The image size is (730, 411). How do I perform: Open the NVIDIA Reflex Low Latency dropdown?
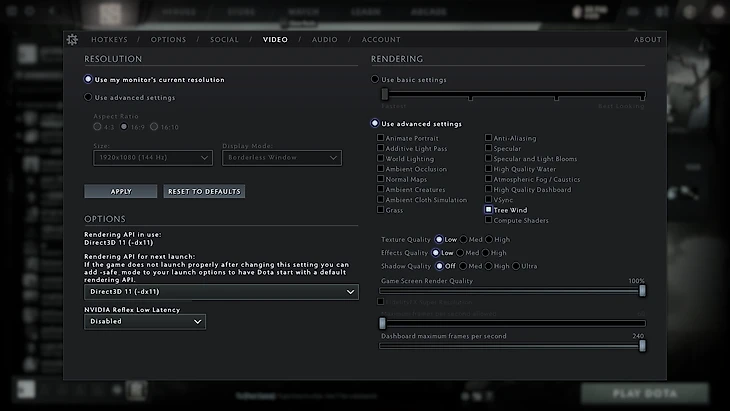pos(145,322)
